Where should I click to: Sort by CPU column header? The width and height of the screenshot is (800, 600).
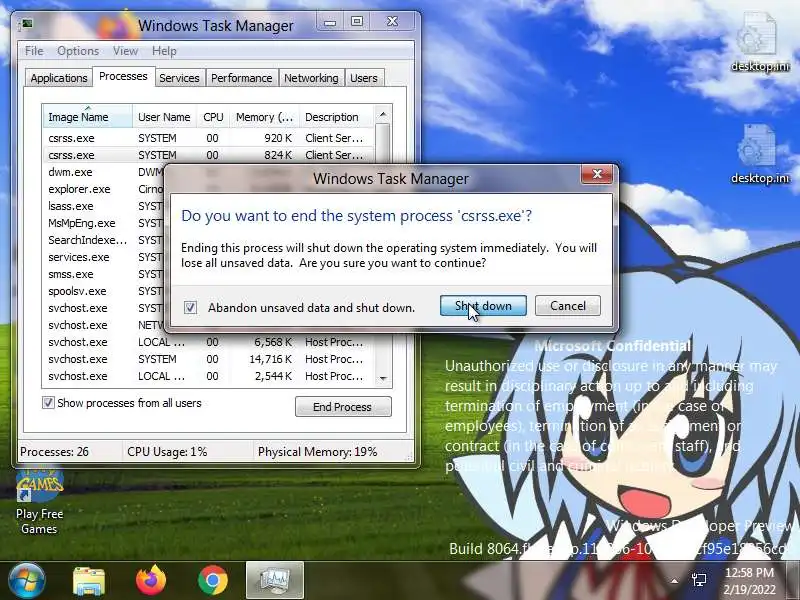[213, 117]
